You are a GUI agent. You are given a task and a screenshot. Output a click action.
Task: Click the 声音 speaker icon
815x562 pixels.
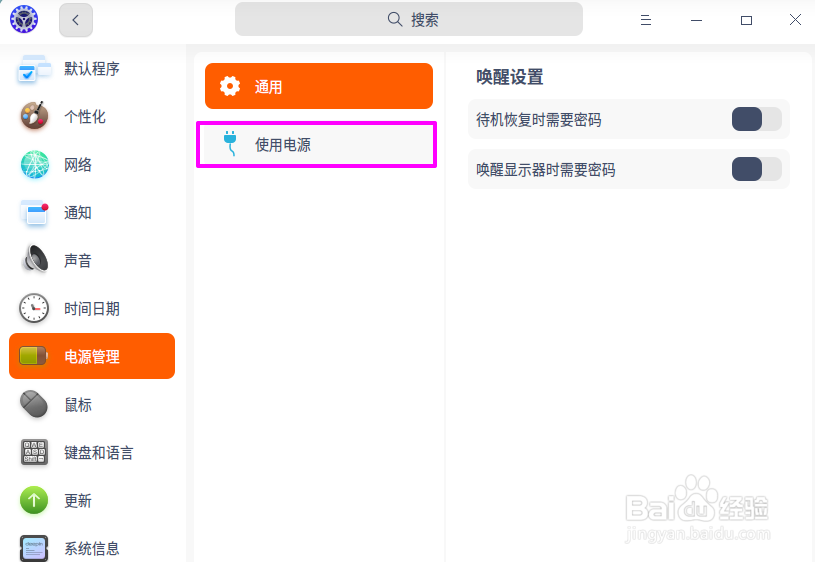(34, 260)
